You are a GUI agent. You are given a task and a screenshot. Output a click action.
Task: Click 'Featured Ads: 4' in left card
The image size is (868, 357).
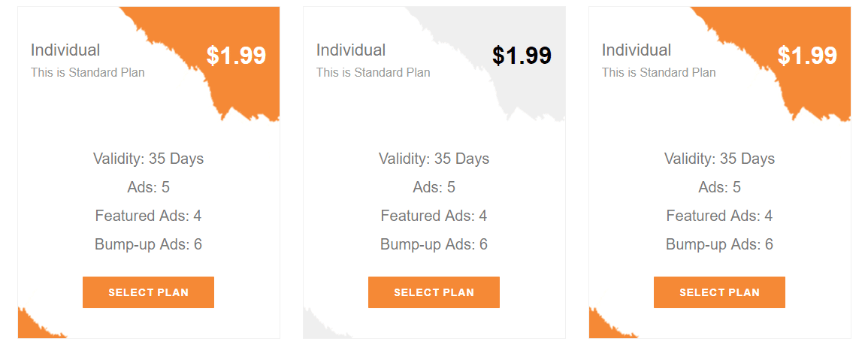(148, 216)
